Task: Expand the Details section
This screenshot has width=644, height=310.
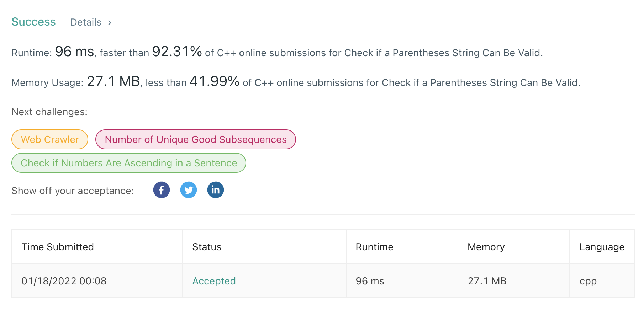Action: [85, 22]
